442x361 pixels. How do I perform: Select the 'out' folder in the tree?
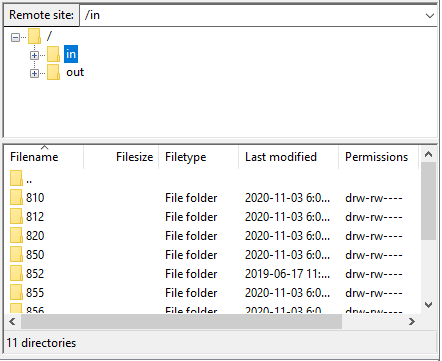click(75, 72)
